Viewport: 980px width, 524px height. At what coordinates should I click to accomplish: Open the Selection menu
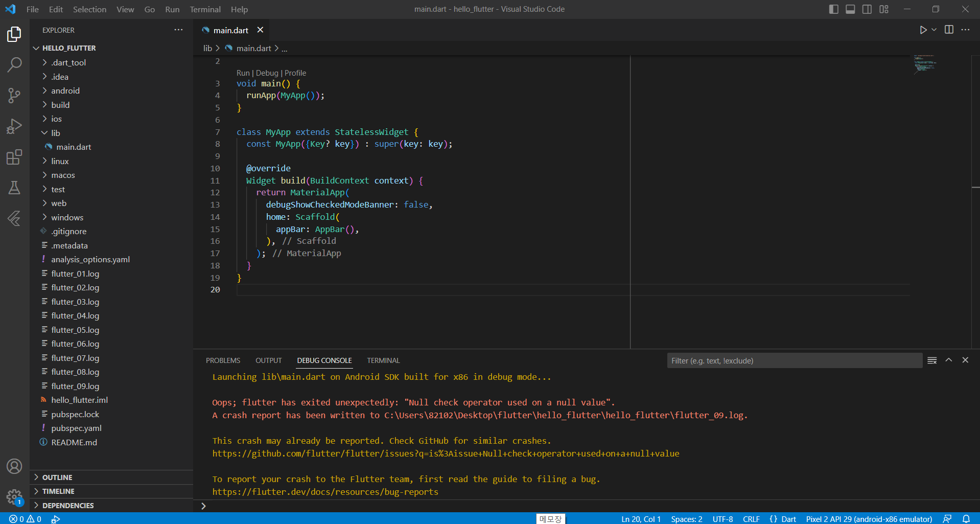point(89,9)
